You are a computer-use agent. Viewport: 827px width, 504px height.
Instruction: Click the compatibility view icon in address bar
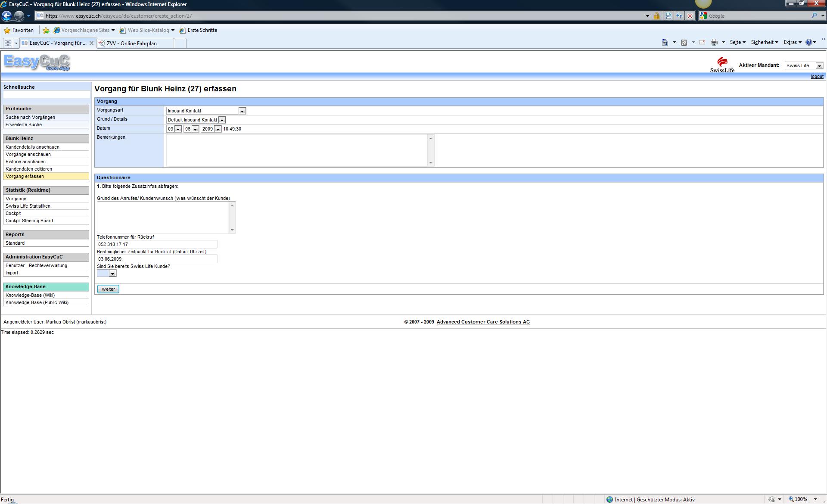[668, 16]
